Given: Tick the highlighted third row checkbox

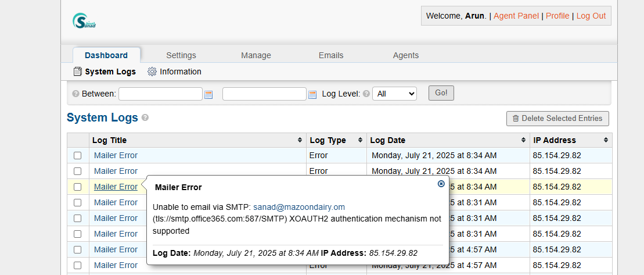Looking at the screenshot, I should [77, 187].
